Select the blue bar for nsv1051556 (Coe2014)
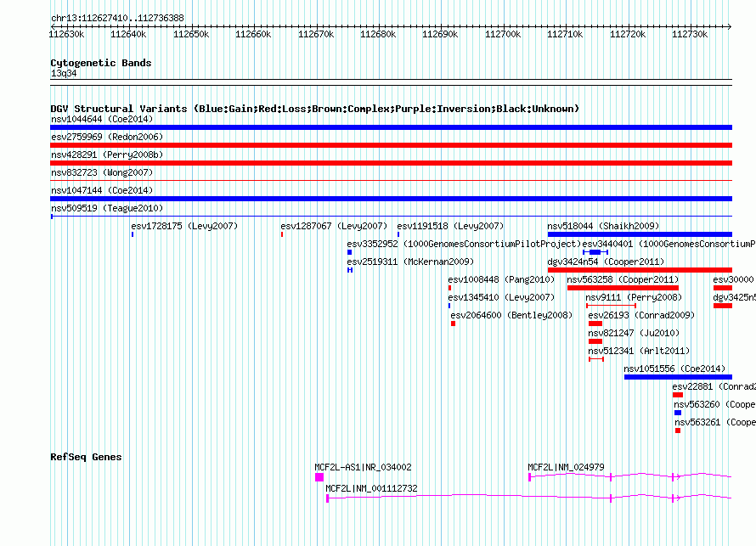 pyautogui.click(x=678, y=377)
